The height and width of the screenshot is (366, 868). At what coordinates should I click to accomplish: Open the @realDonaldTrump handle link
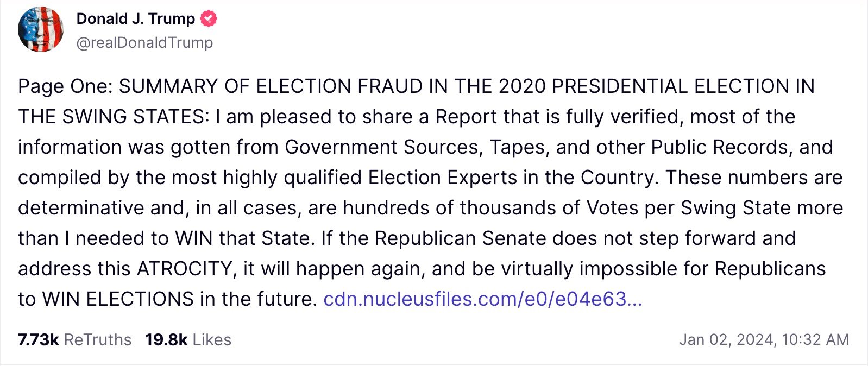coord(144,42)
